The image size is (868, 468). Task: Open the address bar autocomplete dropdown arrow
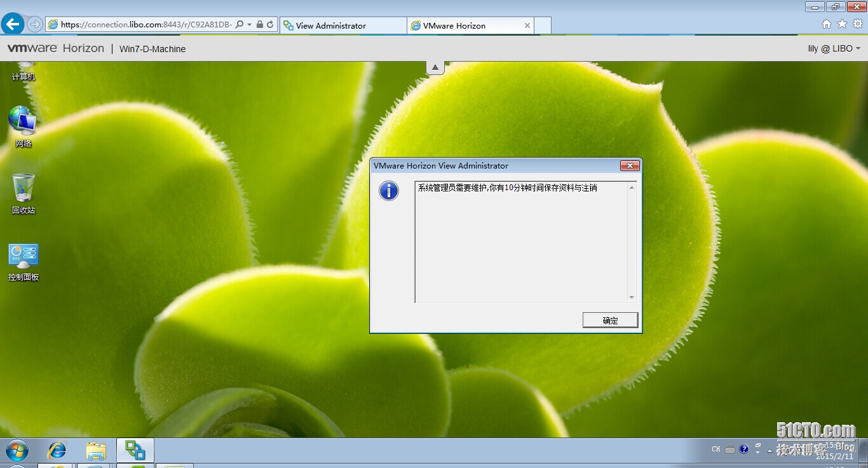250,25
